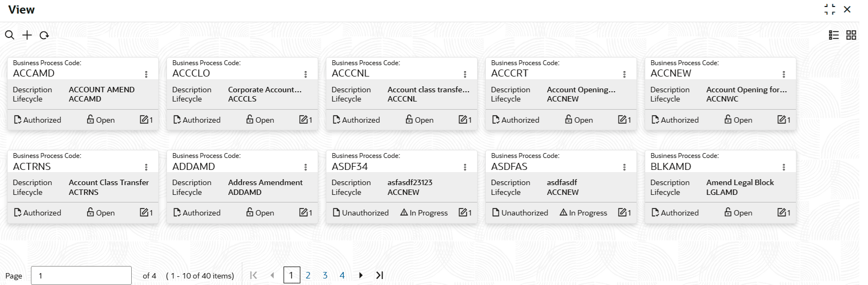Jump to the last page
Image resolution: width=868 pixels, height=285 pixels.
point(380,275)
